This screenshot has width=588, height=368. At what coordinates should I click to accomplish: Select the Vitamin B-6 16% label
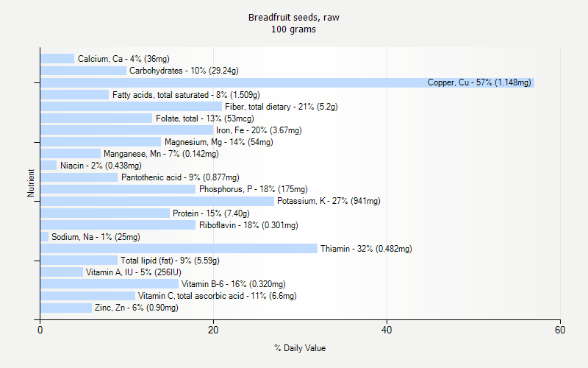pos(233,284)
